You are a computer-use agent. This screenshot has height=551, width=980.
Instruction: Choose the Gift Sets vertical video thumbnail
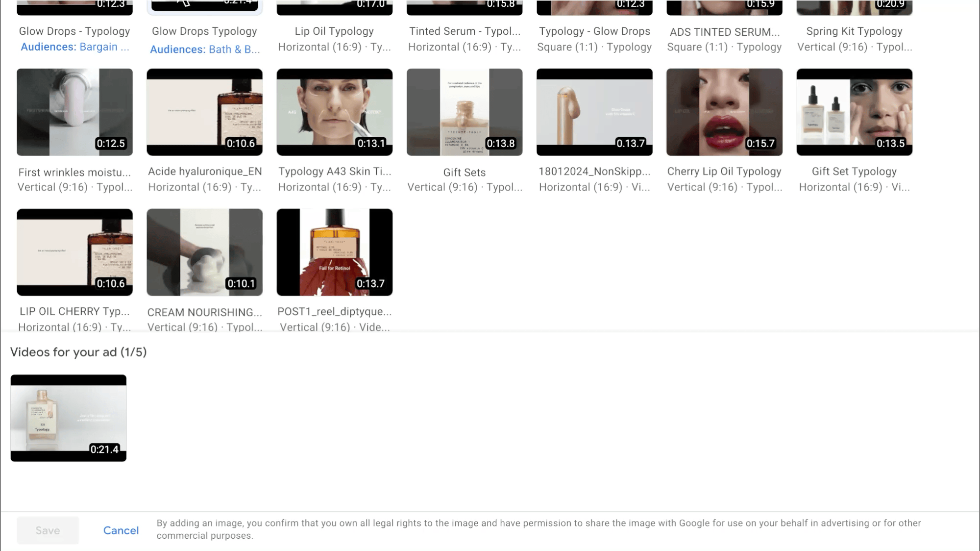(x=465, y=112)
